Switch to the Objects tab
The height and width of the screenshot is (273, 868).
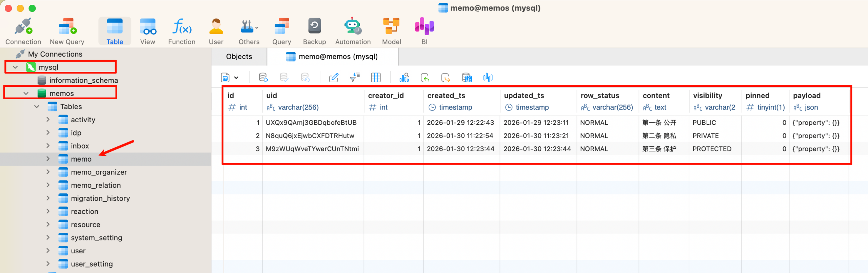tap(239, 57)
